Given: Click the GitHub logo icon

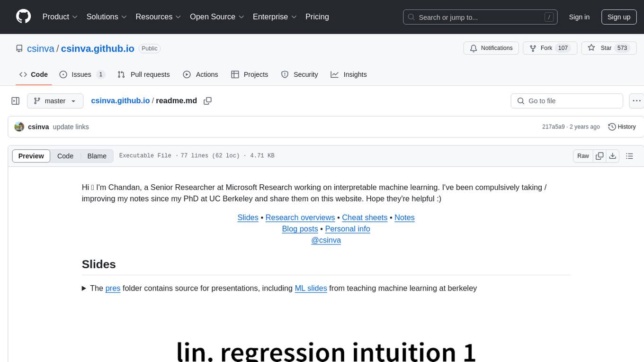Looking at the screenshot, I should point(23,17).
